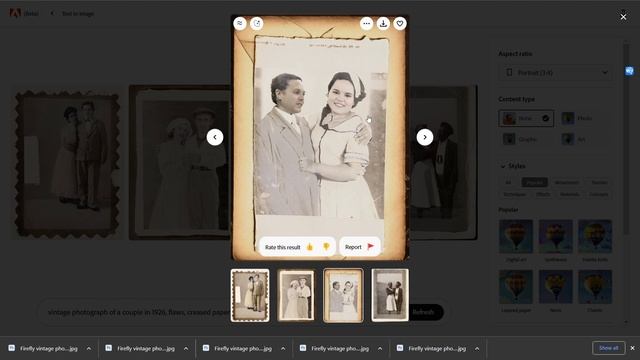
Task: Collapse the Styles section chevron
Action: pos(503,166)
